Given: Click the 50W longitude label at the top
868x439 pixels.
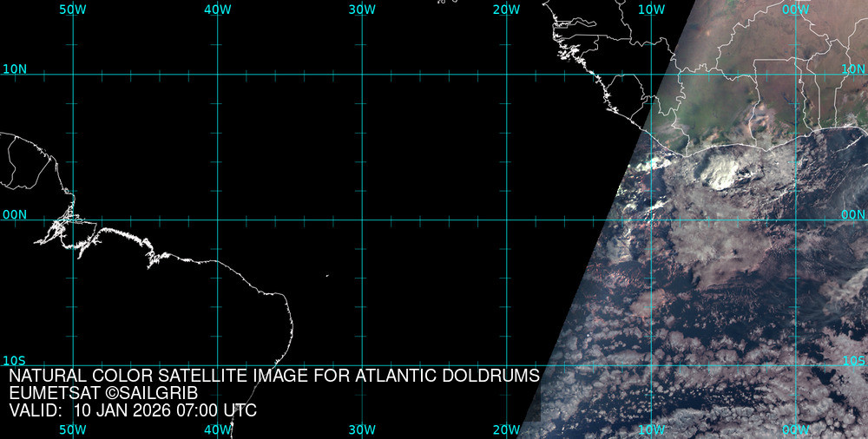Looking at the screenshot, I should click(73, 9).
